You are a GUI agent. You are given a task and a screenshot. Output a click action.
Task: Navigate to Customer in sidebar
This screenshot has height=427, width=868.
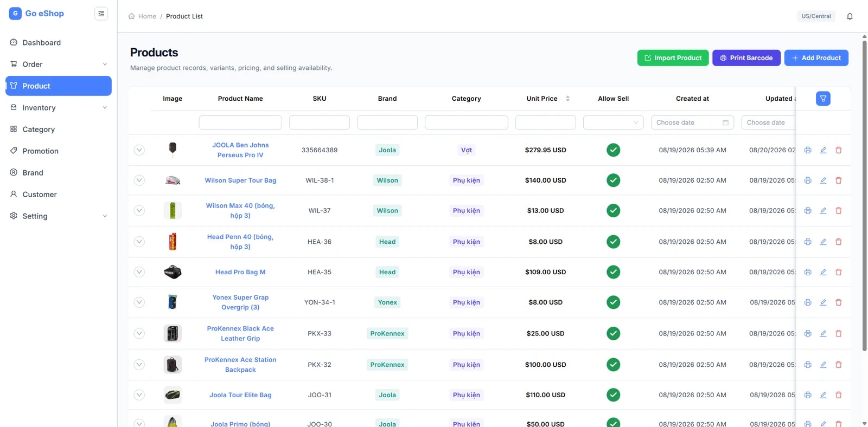point(59,194)
